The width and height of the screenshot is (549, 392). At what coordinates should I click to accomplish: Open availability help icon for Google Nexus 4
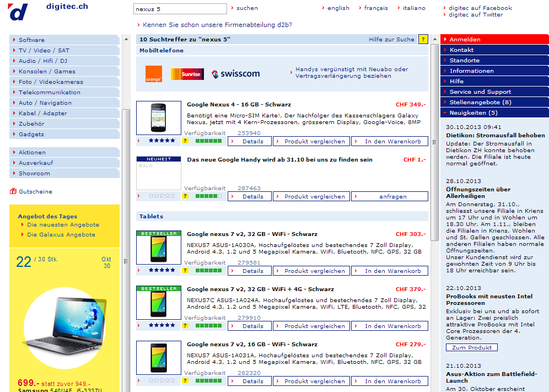coord(186,141)
